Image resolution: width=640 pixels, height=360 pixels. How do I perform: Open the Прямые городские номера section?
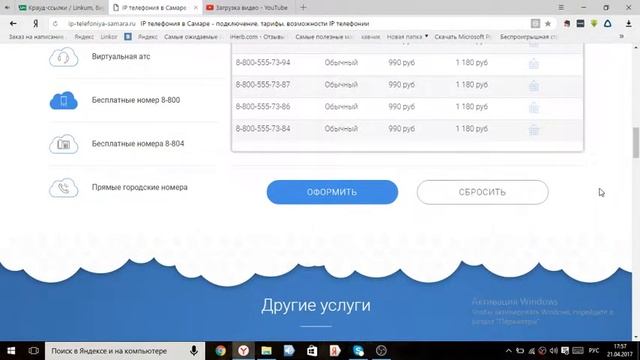tap(140, 187)
